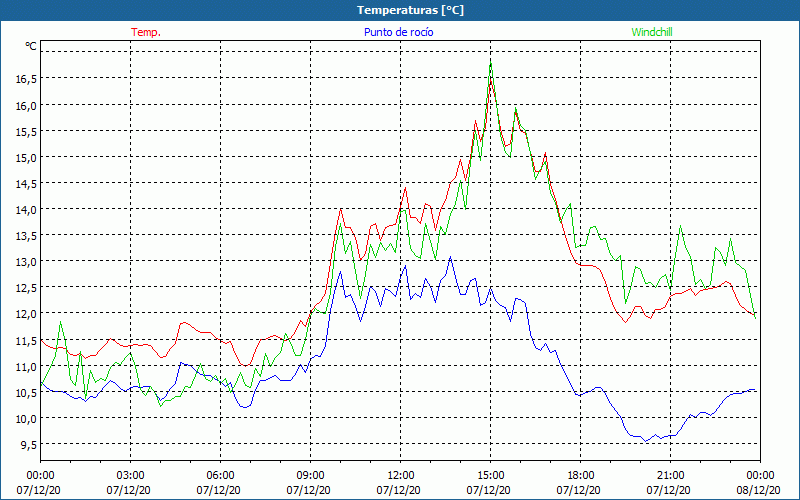800x500 pixels.
Task: Select the red Temp. legend label
Action: (x=146, y=32)
